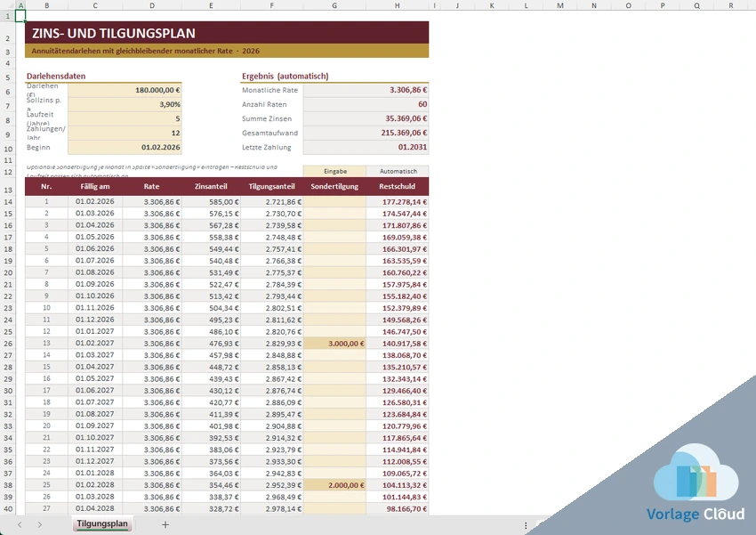Click the due date cell 01.06.2026

pyautogui.click(x=95, y=249)
